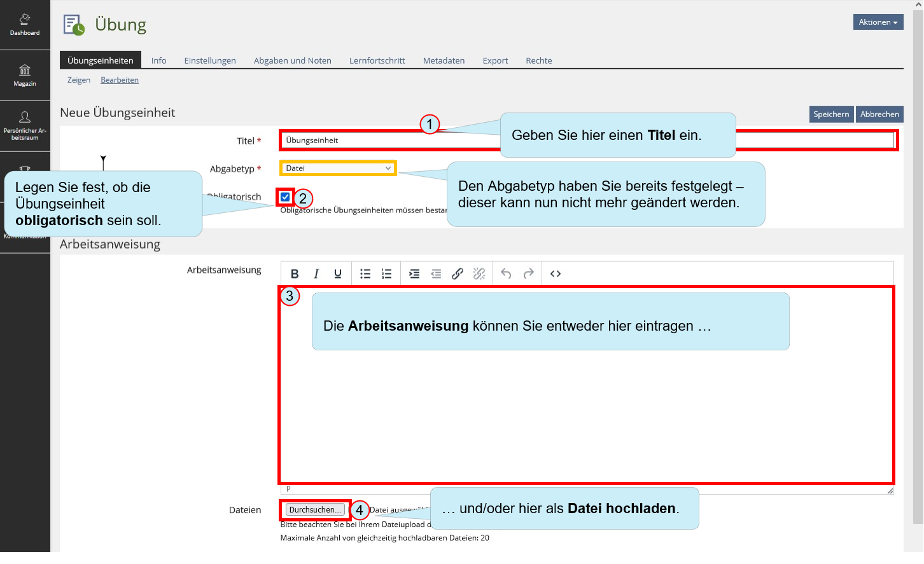Focus the Titel input field
Viewport: 924px width, 564px height.
(x=588, y=141)
